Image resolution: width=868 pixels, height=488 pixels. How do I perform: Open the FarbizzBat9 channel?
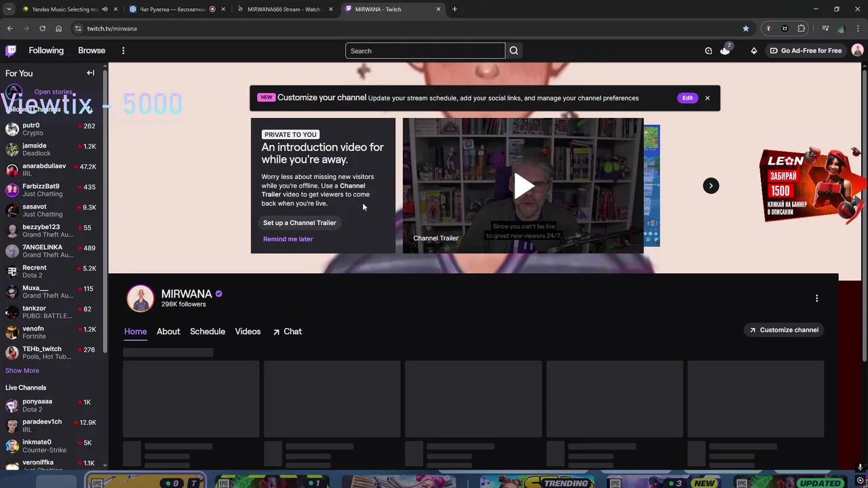(51, 190)
